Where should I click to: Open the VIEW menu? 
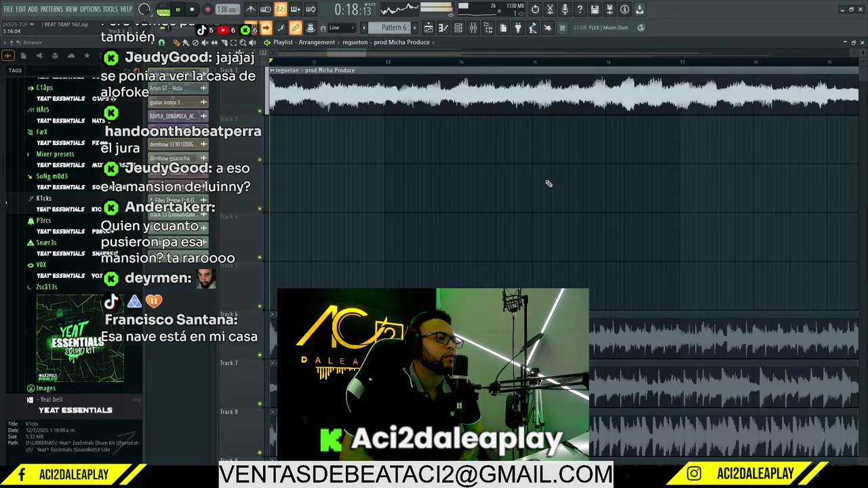pyautogui.click(x=71, y=9)
